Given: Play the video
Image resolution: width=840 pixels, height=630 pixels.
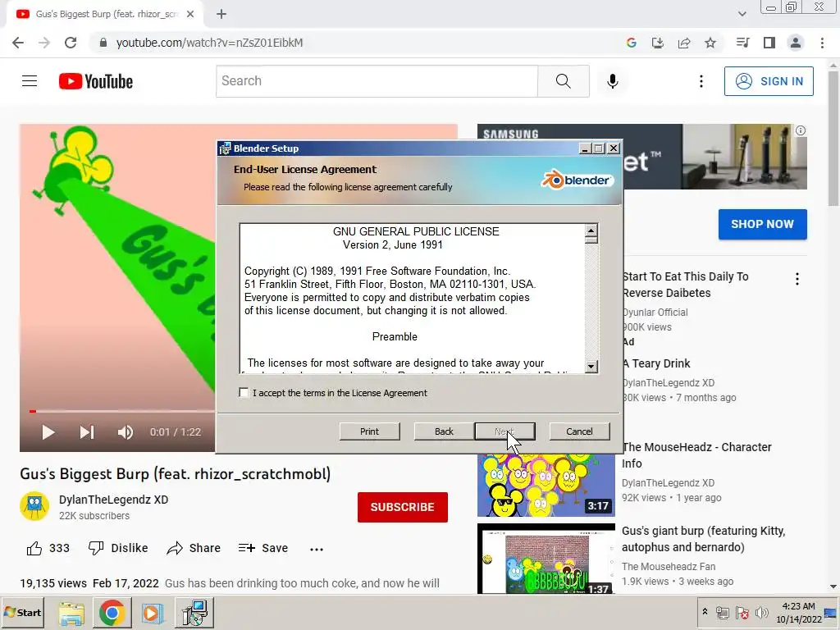Looking at the screenshot, I should 48,432.
